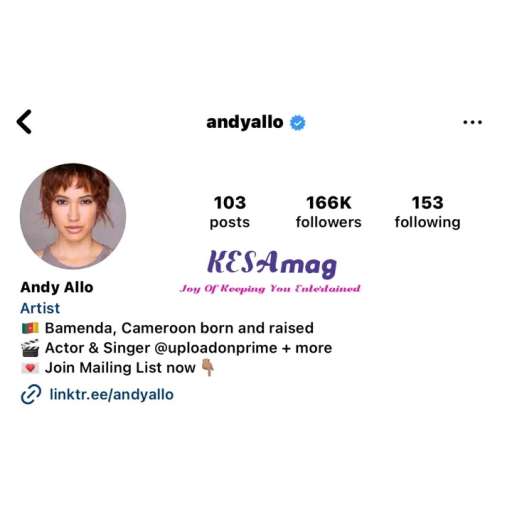Tap the pointing-down hand emoji

click(208, 367)
